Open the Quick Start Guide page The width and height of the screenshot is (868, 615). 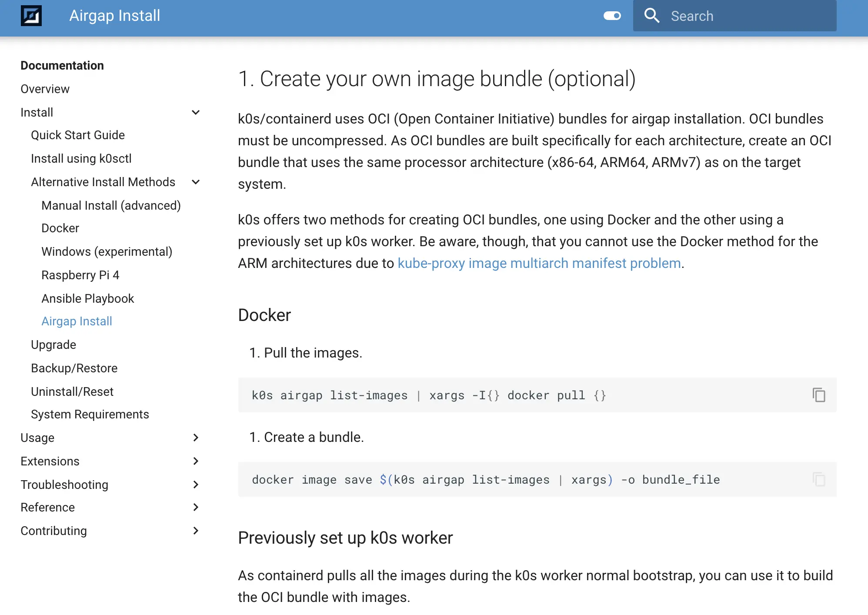78,135
